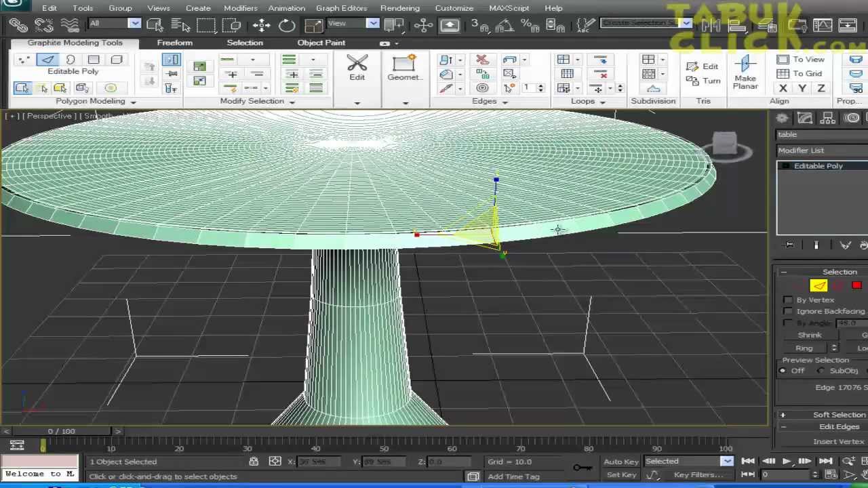Click the time slider 0 / 100 handle

[62, 431]
